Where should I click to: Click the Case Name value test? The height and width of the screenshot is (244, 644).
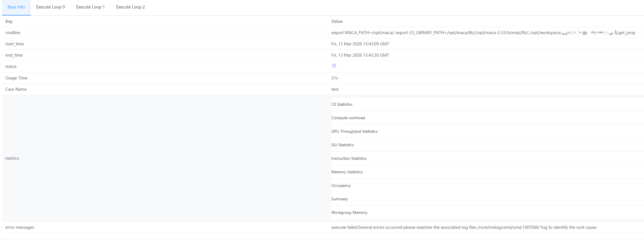335,89
